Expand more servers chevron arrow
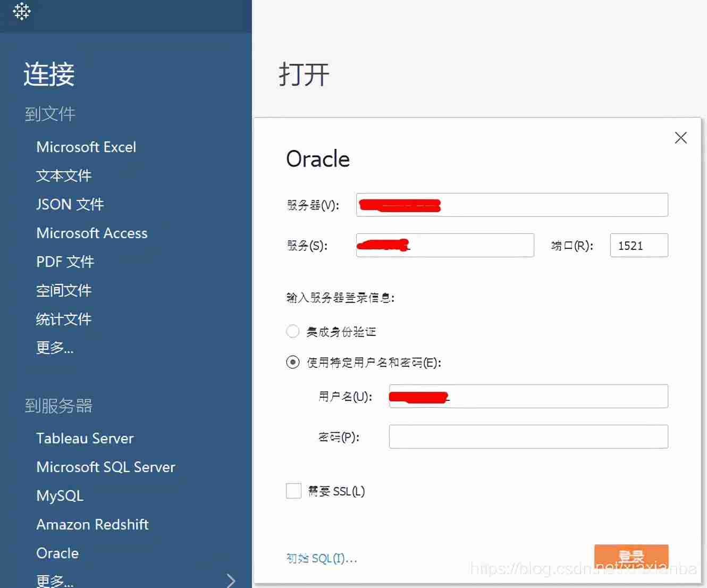This screenshot has width=707, height=588. pyautogui.click(x=231, y=581)
